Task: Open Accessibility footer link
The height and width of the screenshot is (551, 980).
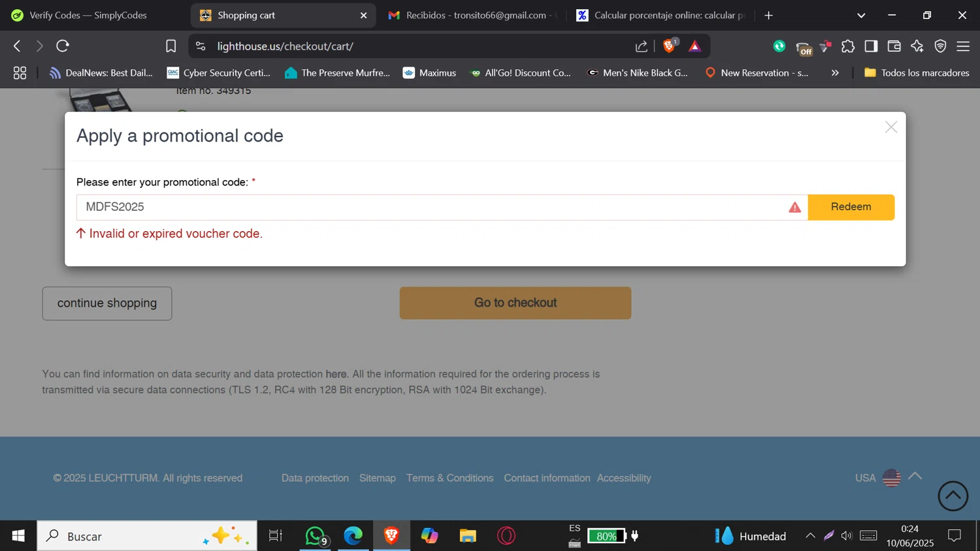Action: (624, 478)
